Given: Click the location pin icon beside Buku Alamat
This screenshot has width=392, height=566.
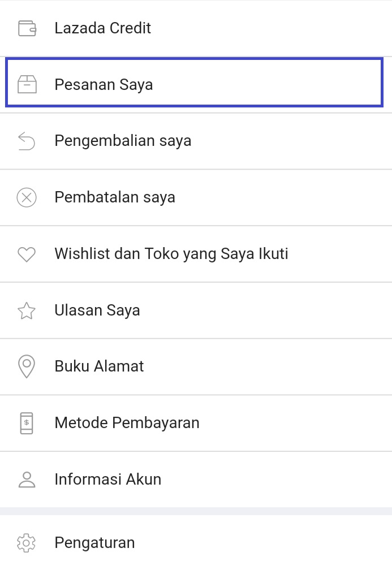Looking at the screenshot, I should point(27,366).
